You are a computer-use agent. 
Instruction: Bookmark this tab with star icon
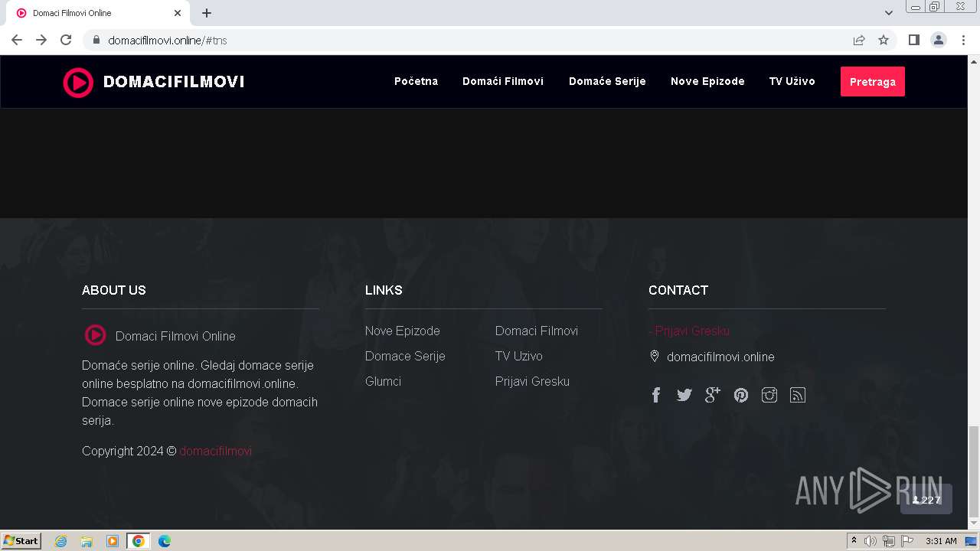pyautogui.click(x=884, y=40)
